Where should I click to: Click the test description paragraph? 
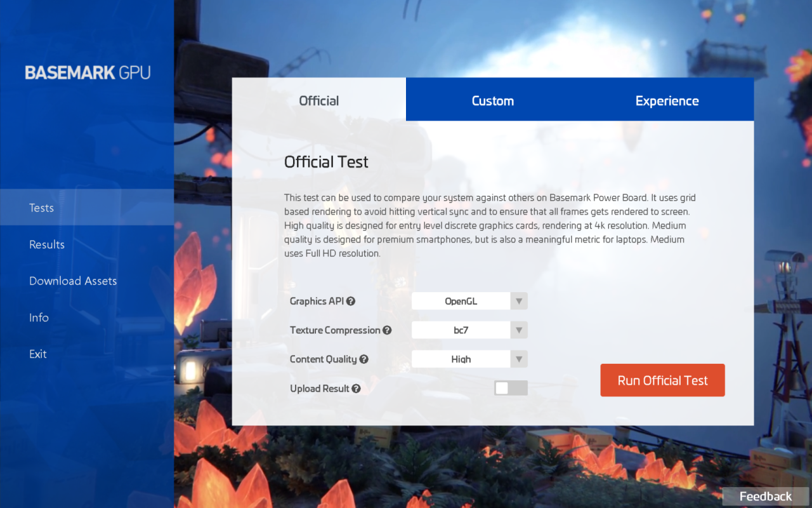click(x=490, y=225)
